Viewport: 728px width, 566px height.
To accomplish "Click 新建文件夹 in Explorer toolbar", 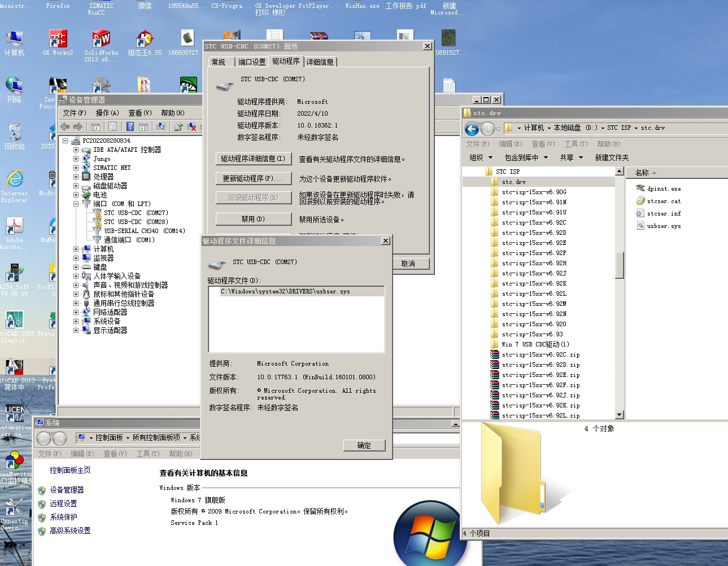I will pyautogui.click(x=612, y=157).
